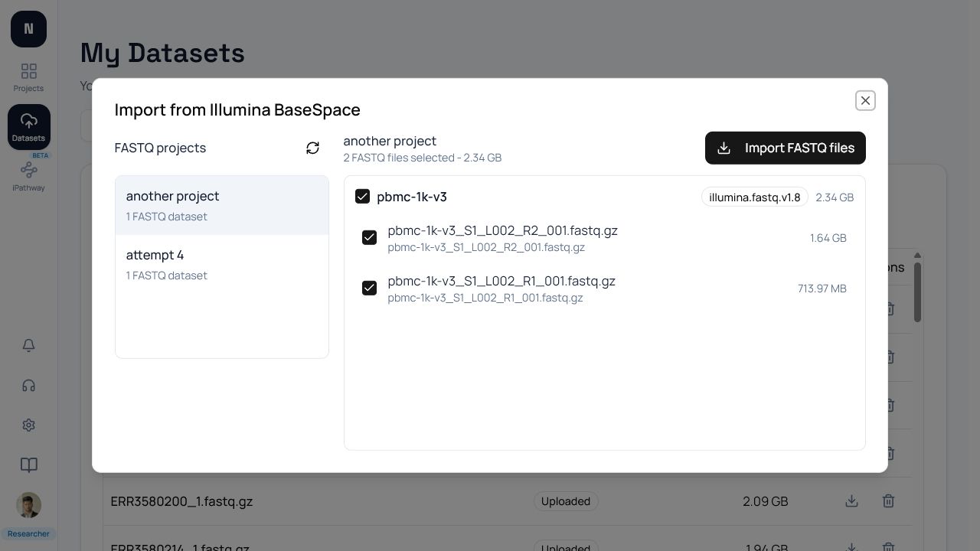Refresh the FASTQ projects list
The width and height of the screenshot is (980, 551).
point(312,148)
